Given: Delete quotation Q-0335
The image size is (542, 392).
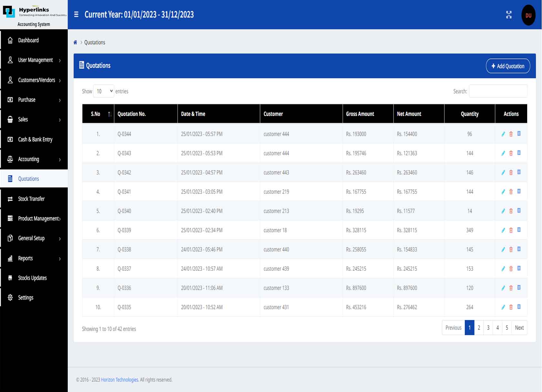Looking at the screenshot, I should [x=511, y=307].
